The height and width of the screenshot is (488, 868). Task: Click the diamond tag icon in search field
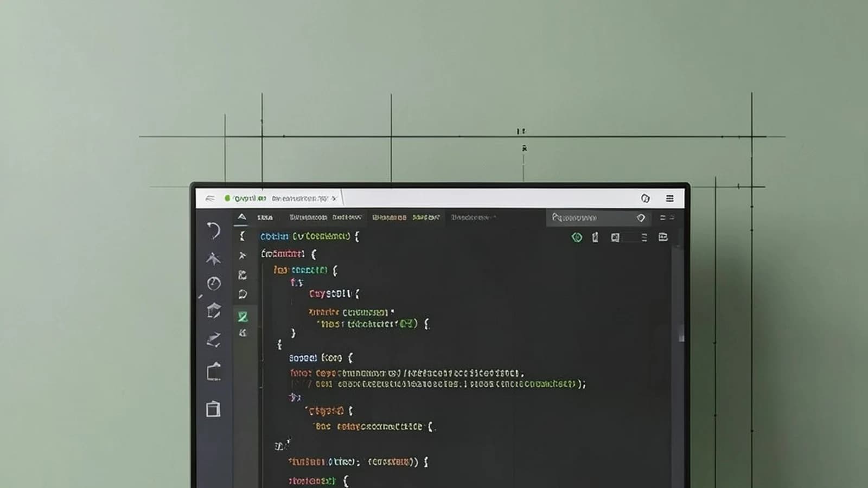(641, 218)
